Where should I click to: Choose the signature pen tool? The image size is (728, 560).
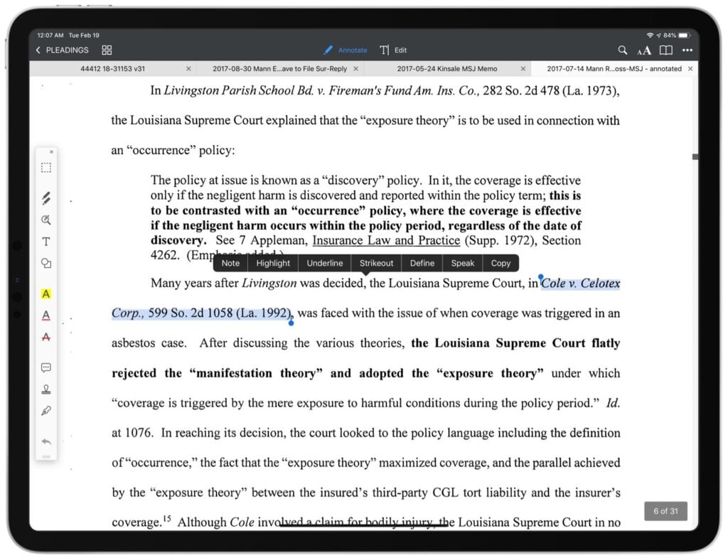(x=46, y=411)
